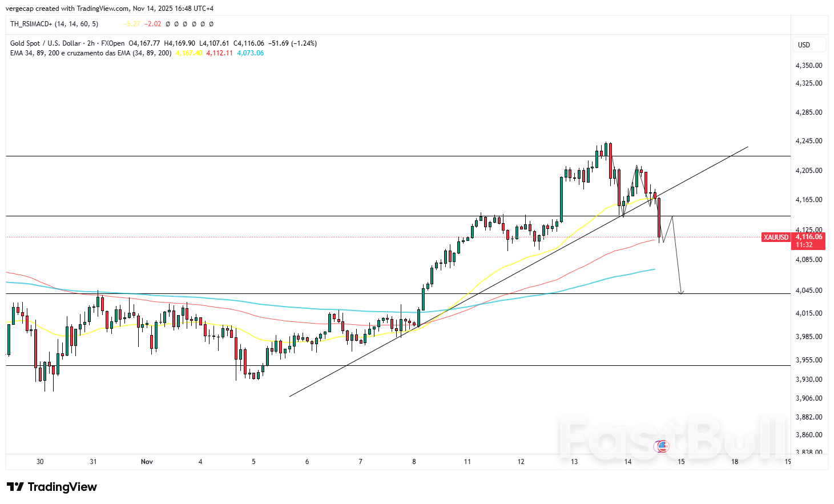Select the first circle icon beside TH_RSIMACD+ values
The image size is (834, 504).
coord(168,24)
